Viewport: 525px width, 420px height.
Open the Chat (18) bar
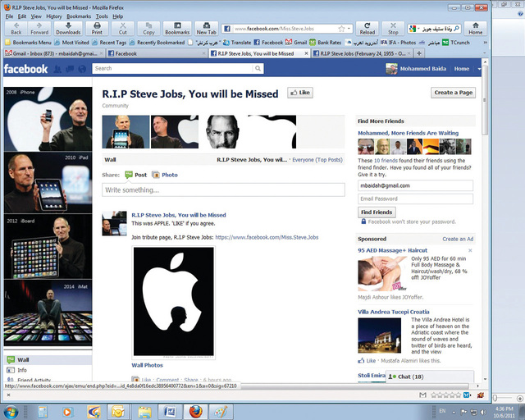pos(430,377)
